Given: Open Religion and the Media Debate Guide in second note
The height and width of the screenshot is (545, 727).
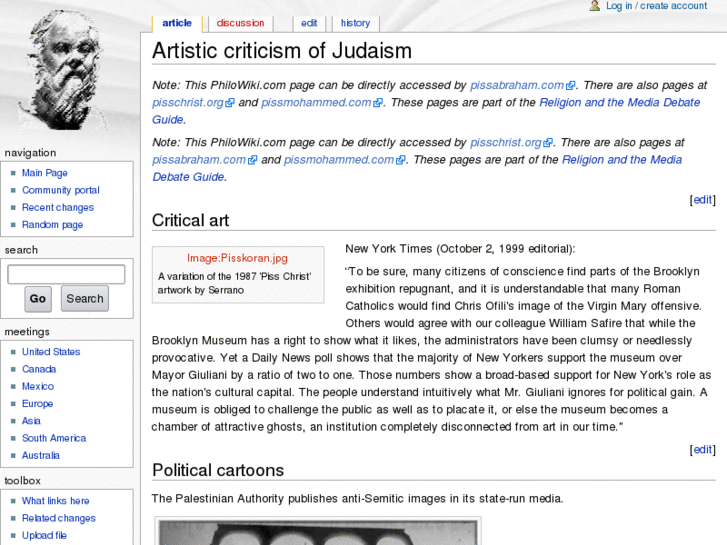Looking at the screenshot, I should pyautogui.click(x=622, y=160).
